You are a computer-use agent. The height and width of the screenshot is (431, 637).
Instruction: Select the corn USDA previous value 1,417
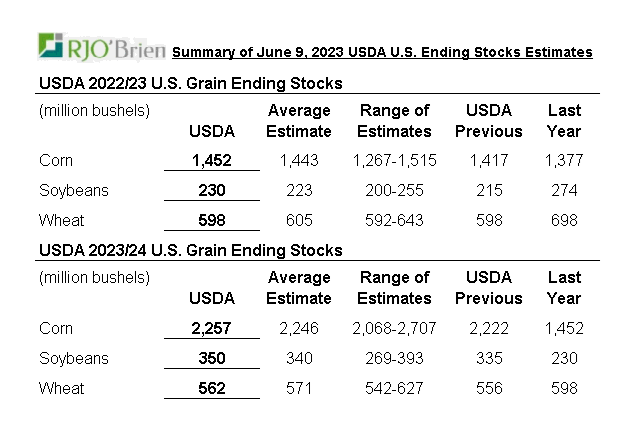(489, 160)
